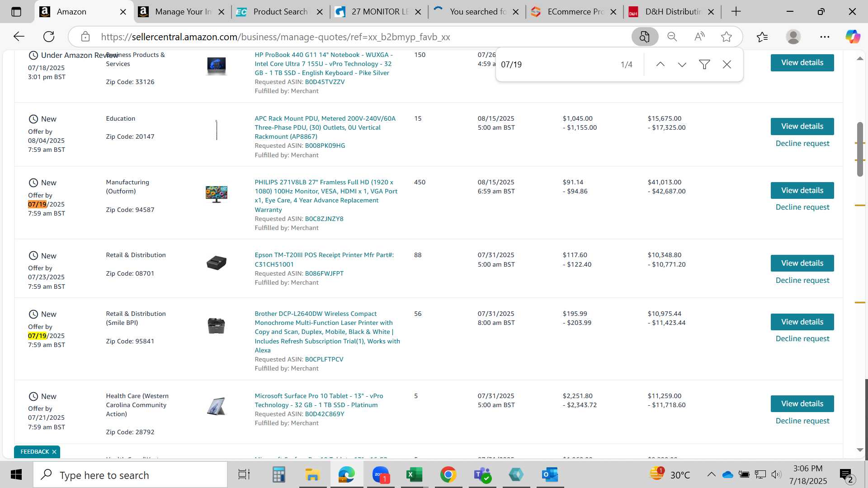Open Calculator from the taskbar
Viewport: 868px width, 488px height.
(278, 475)
